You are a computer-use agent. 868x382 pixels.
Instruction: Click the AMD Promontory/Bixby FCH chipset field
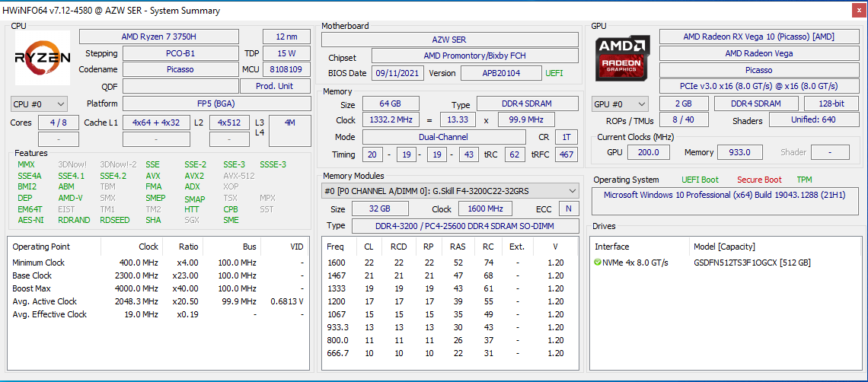click(475, 56)
